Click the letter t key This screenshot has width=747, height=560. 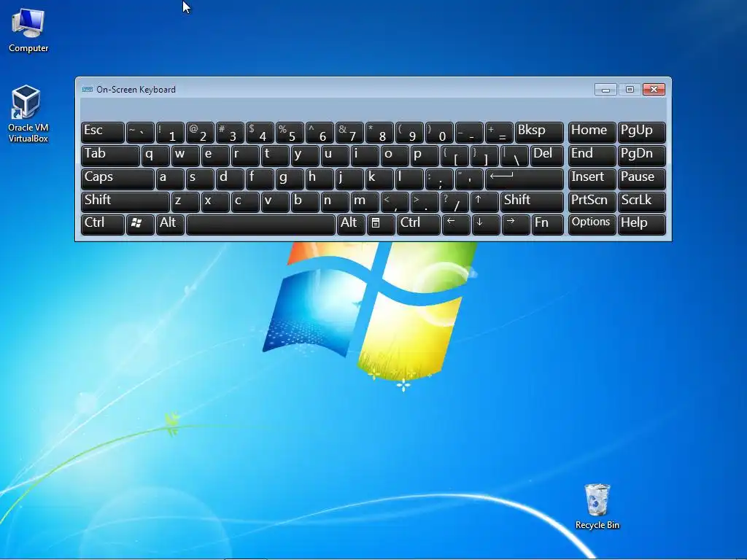tap(275, 155)
